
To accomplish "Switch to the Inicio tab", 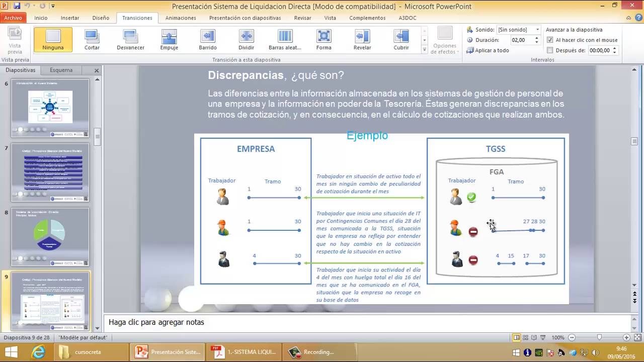I will (41, 18).
